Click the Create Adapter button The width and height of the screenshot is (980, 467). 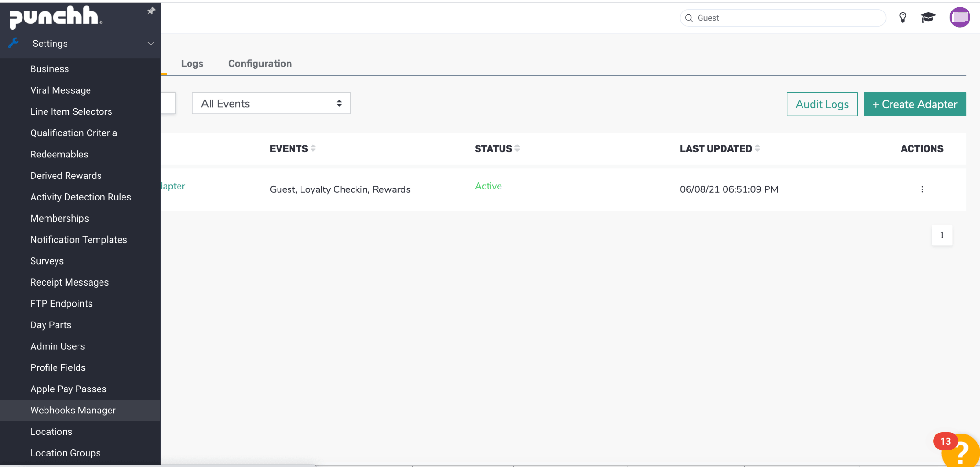pos(914,104)
